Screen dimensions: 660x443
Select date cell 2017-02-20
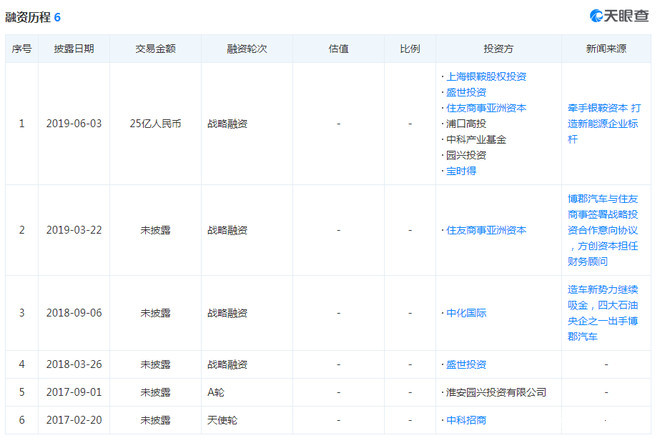click(x=74, y=420)
